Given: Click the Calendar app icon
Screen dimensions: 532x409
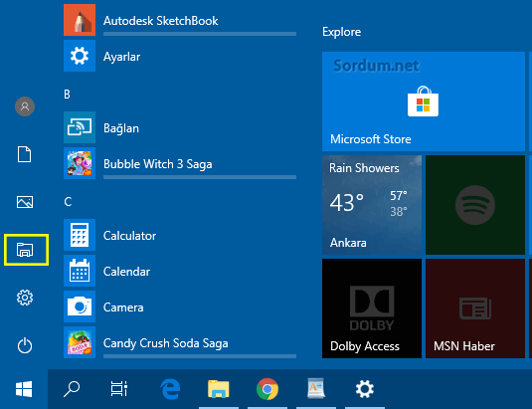Looking at the screenshot, I should [x=80, y=271].
